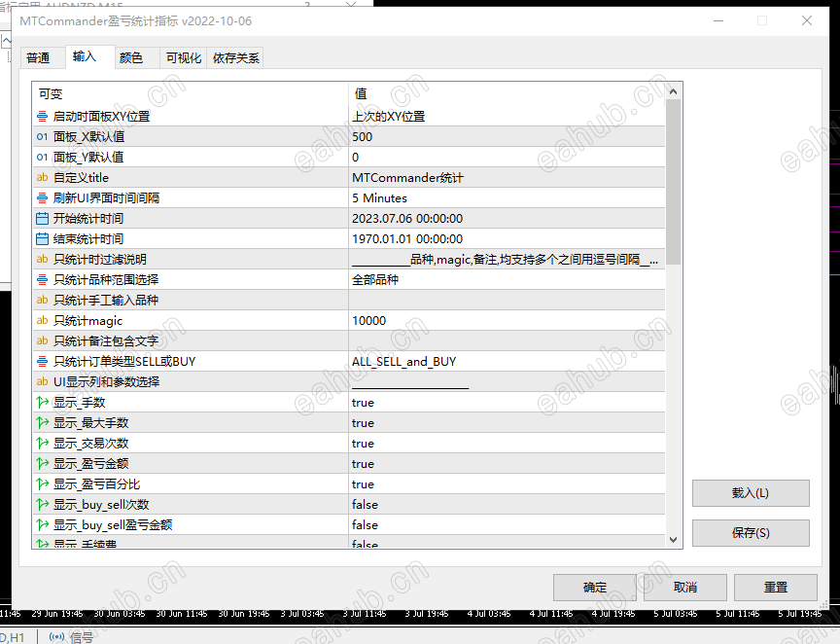Click the bool icon beside 显示_盈亏百分比
Screen dimensions: 840x644
point(43,483)
